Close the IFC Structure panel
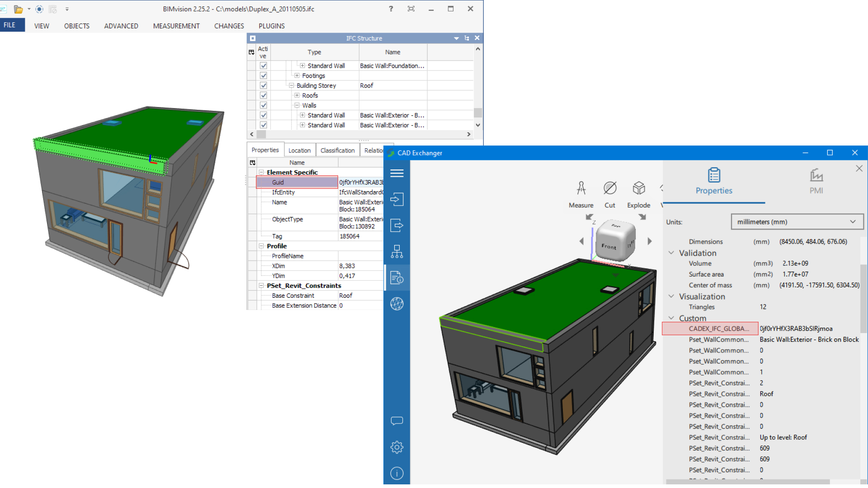The image size is (868, 488). (477, 38)
